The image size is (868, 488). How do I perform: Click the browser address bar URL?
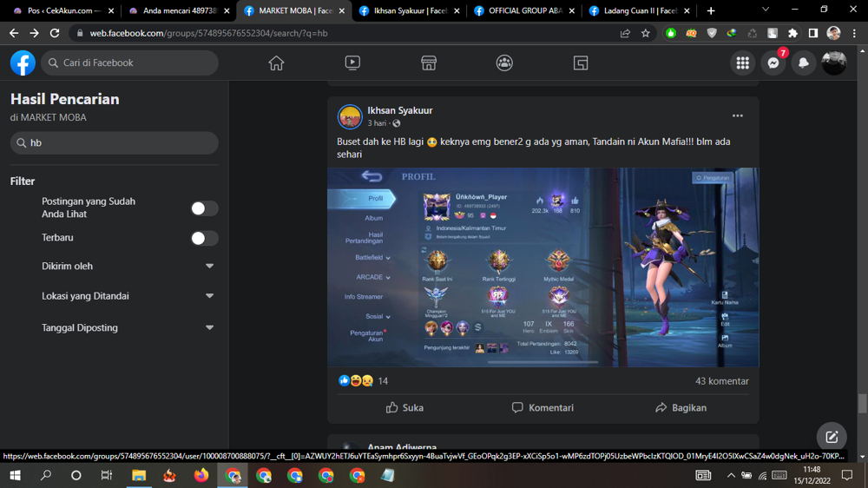point(208,33)
